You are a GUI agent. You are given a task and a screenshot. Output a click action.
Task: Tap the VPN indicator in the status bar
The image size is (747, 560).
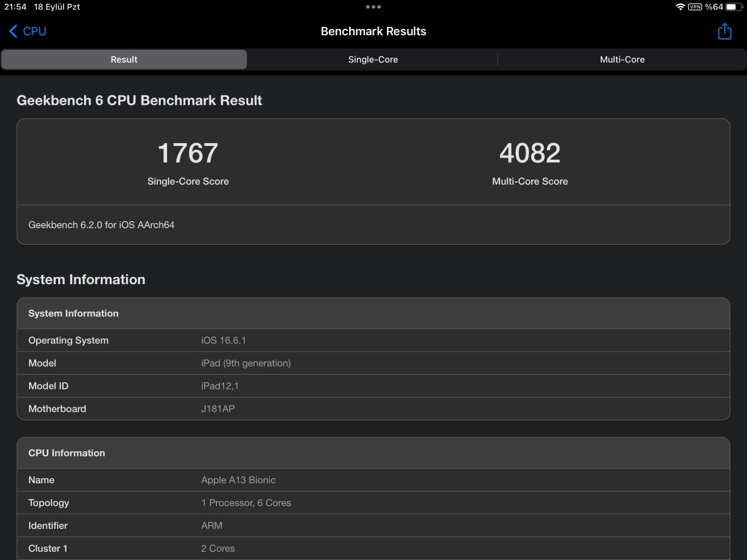click(695, 7)
